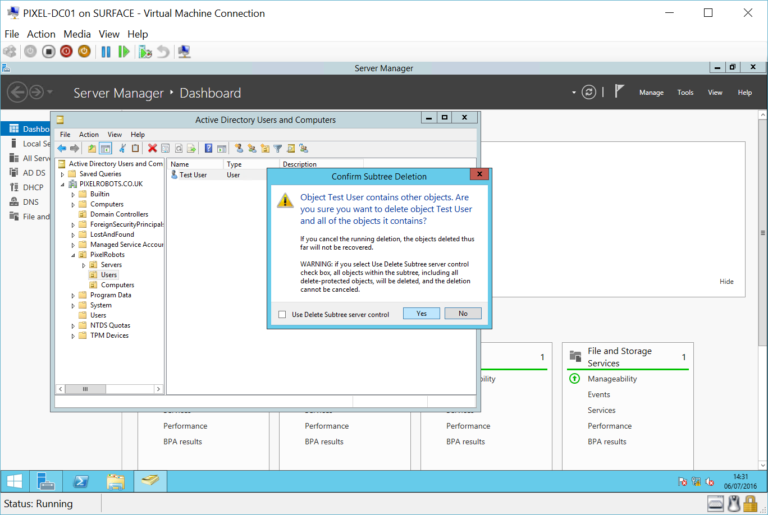
Task: Click the Cut scissors icon in the AD toolbar
Action: click(122, 148)
